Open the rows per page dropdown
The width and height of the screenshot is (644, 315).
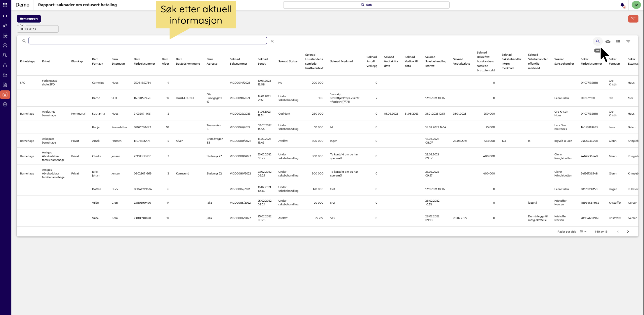pyautogui.click(x=583, y=232)
